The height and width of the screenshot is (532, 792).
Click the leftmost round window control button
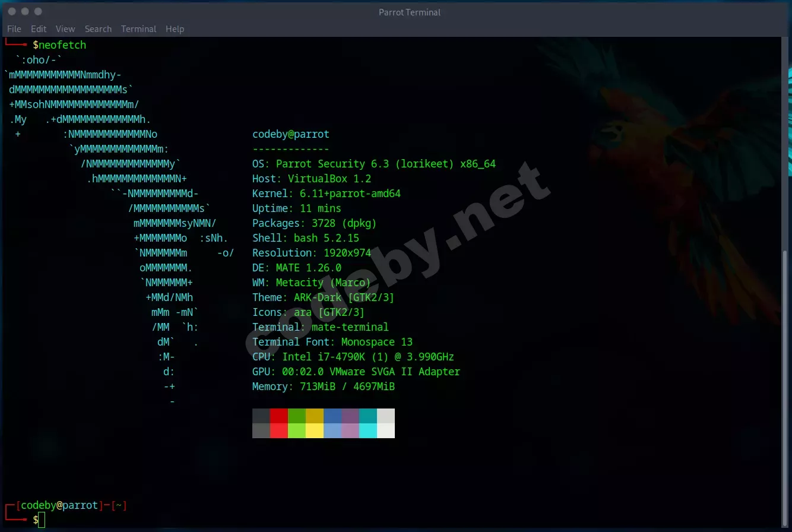[12, 11]
